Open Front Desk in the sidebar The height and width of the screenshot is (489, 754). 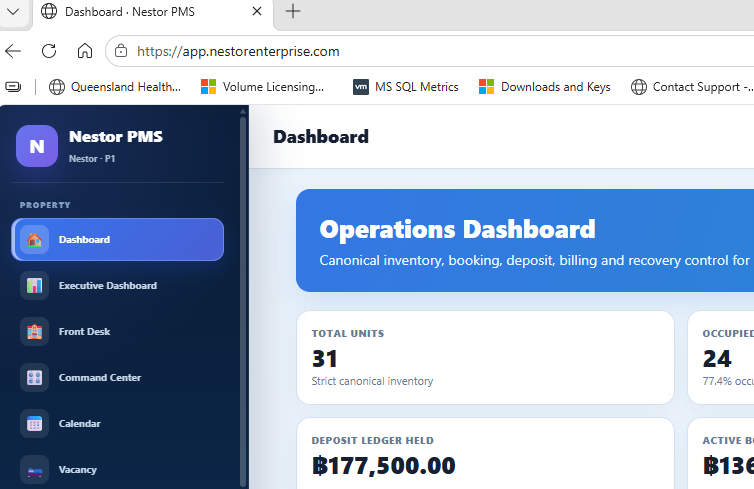coord(118,332)
